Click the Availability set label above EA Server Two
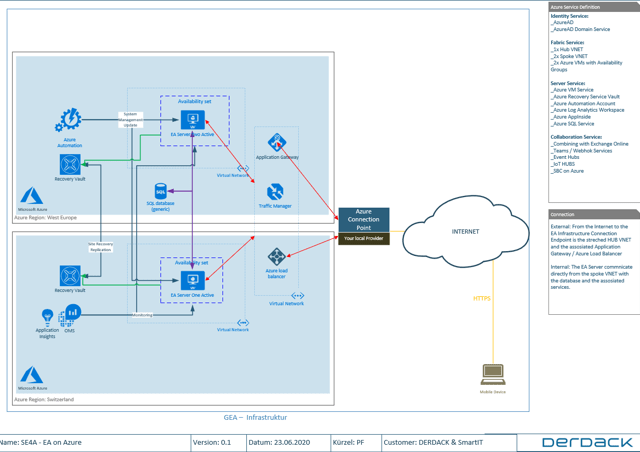 (195, 101)
